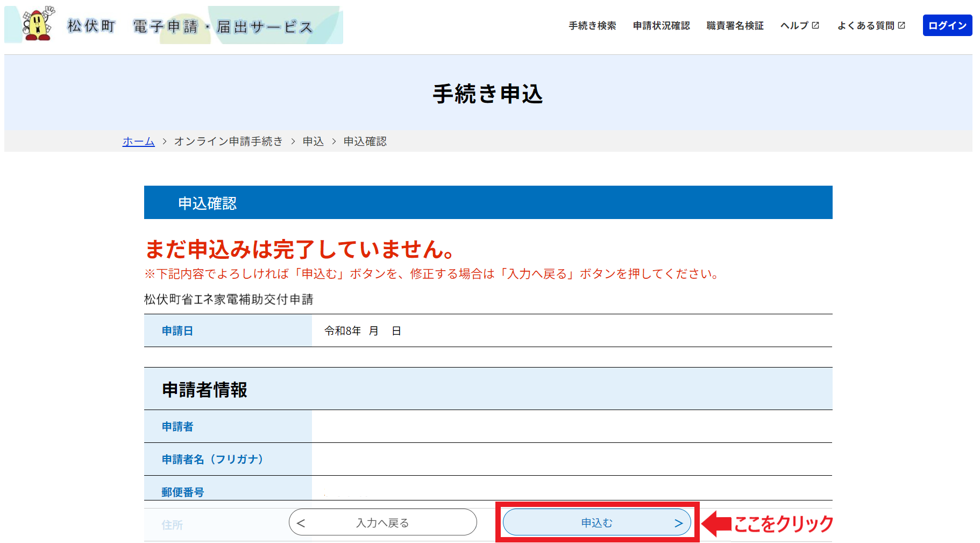Click the よくある質問 link text
Screen dimensions: 980x543
coord(865,25)
